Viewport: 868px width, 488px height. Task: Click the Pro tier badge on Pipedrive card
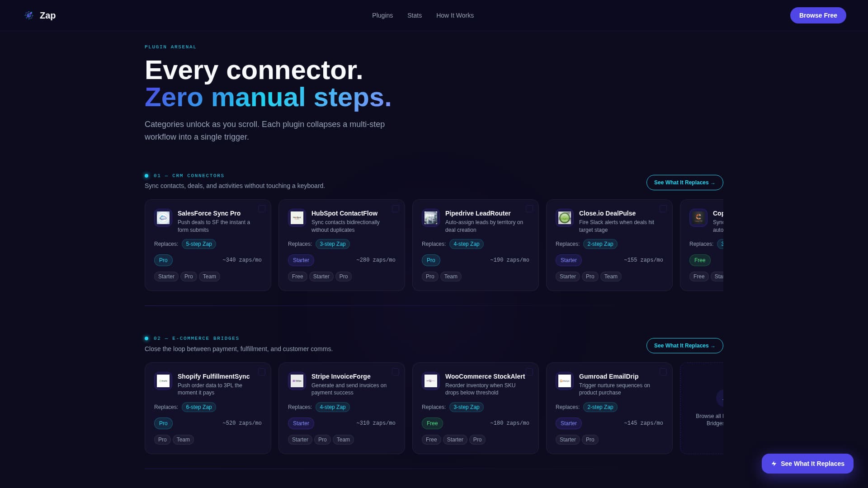[x=431, y=260]
